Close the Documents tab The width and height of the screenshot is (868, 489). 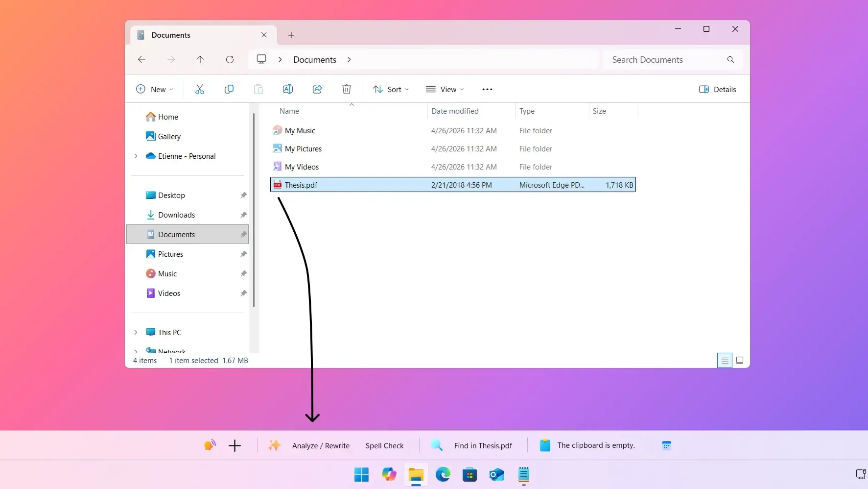[x=264, y=35]
